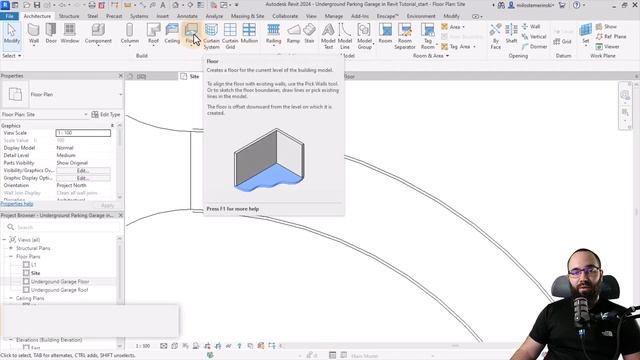Click Edit for Graphic Display Options
The image size is (640, 360).
[x=83, y=178]
